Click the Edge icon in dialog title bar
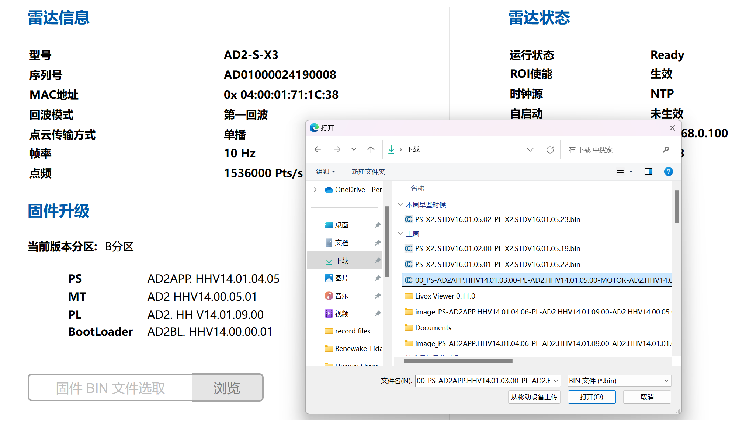Image resolution: width=748 pixels, height=437 pixels. tap(314, 128)
